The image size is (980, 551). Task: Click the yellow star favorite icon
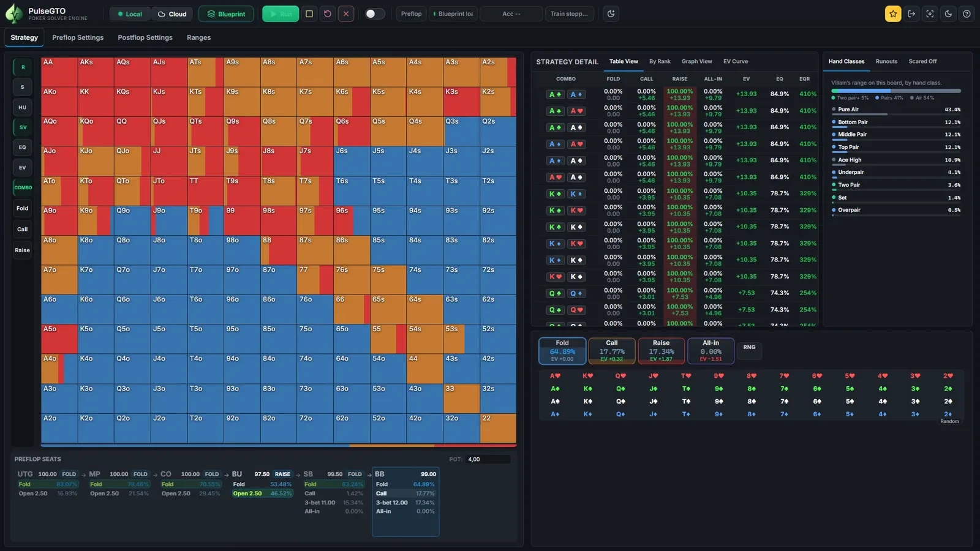click(x=893, y=13)
